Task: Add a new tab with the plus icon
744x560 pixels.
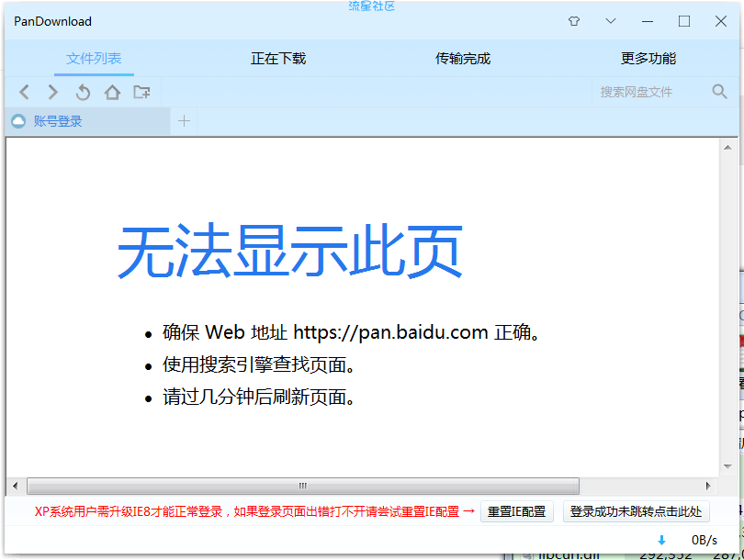Action: (184, 121)
